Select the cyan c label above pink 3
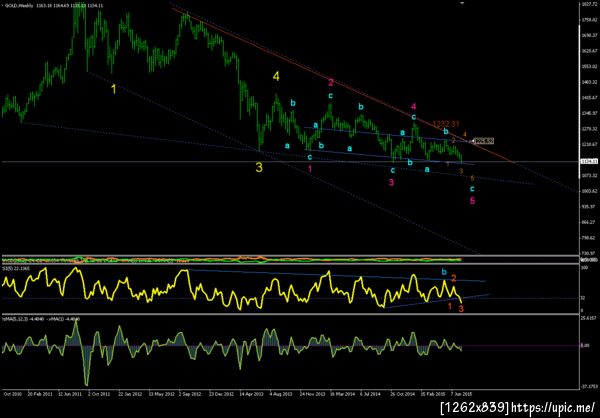Viewport: 600px width, 418px height. tap(393, 169)
